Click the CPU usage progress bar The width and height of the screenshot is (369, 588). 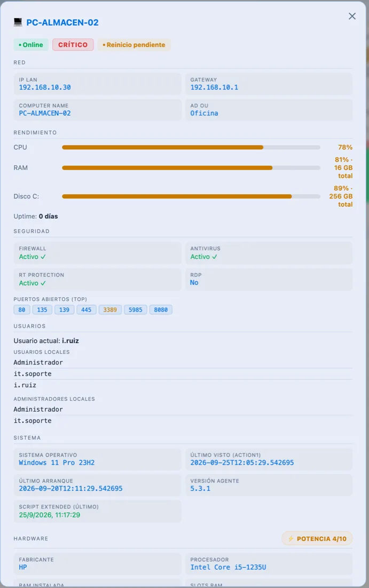[191, 148]
